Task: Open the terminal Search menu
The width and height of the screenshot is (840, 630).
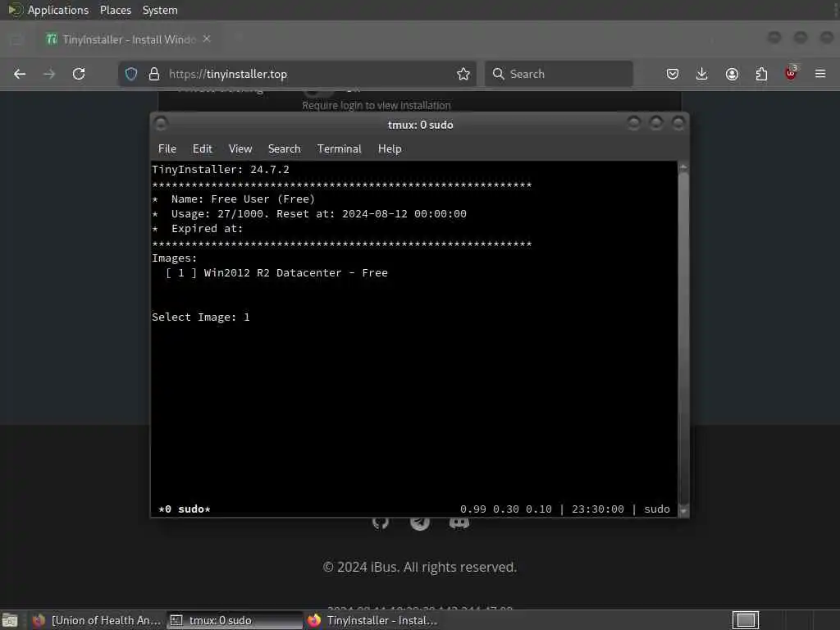Action: pos(284,149)
